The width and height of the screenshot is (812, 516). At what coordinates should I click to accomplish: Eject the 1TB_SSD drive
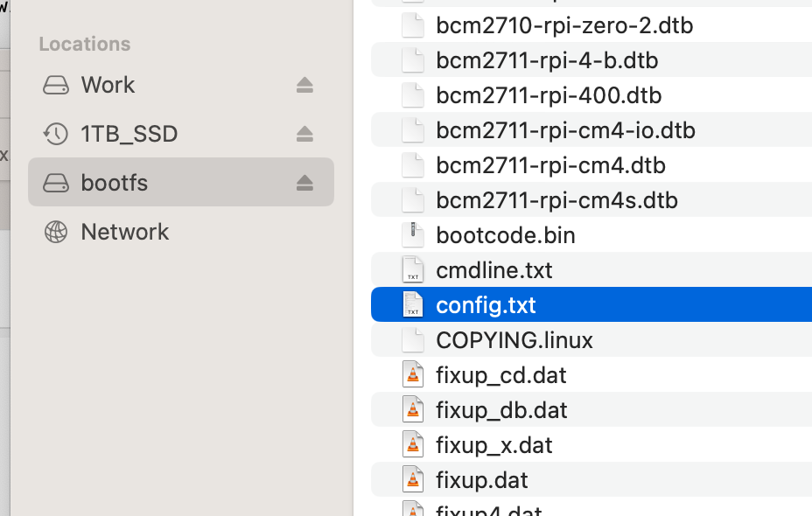click(304, 134)
